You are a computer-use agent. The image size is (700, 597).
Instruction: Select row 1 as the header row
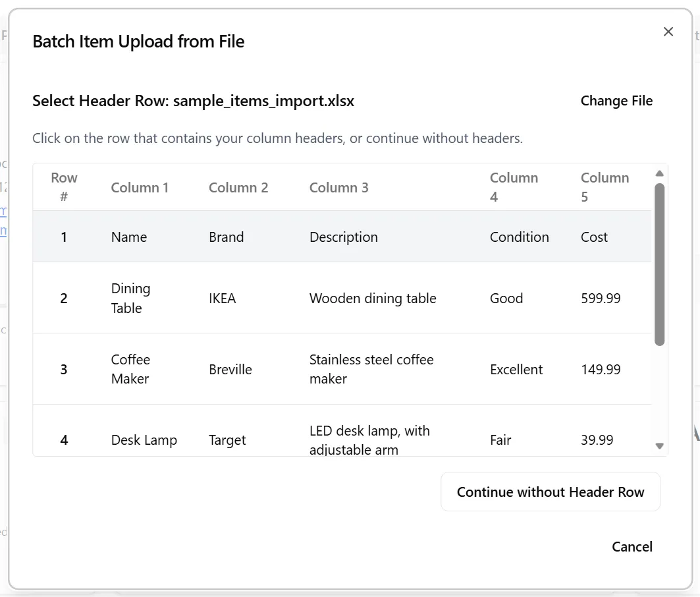[342, 237]
